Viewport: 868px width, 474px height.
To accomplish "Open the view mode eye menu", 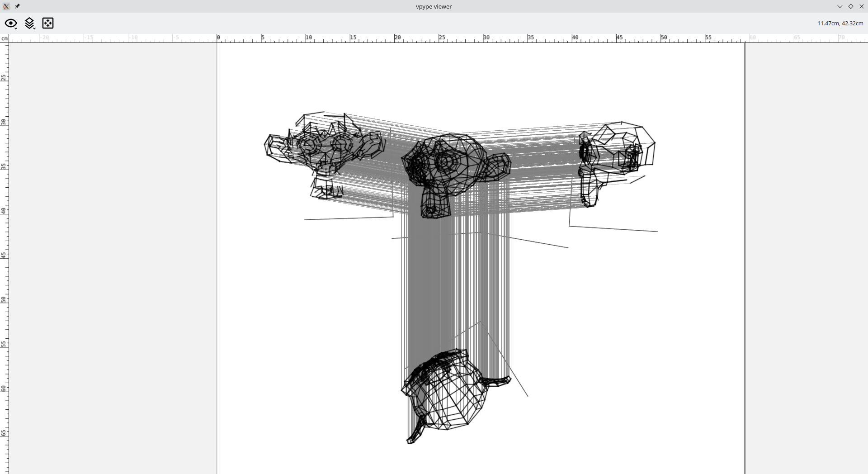I will 11,24.
